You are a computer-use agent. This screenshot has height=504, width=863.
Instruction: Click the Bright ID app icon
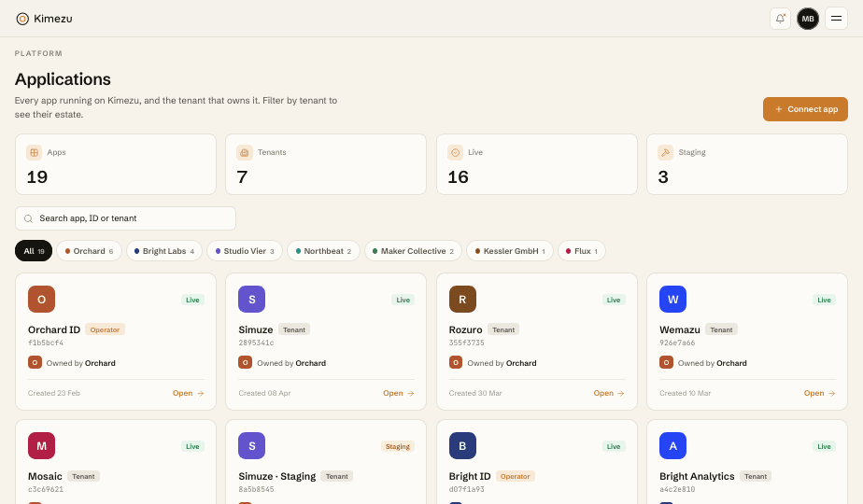(x=462, y=446)
